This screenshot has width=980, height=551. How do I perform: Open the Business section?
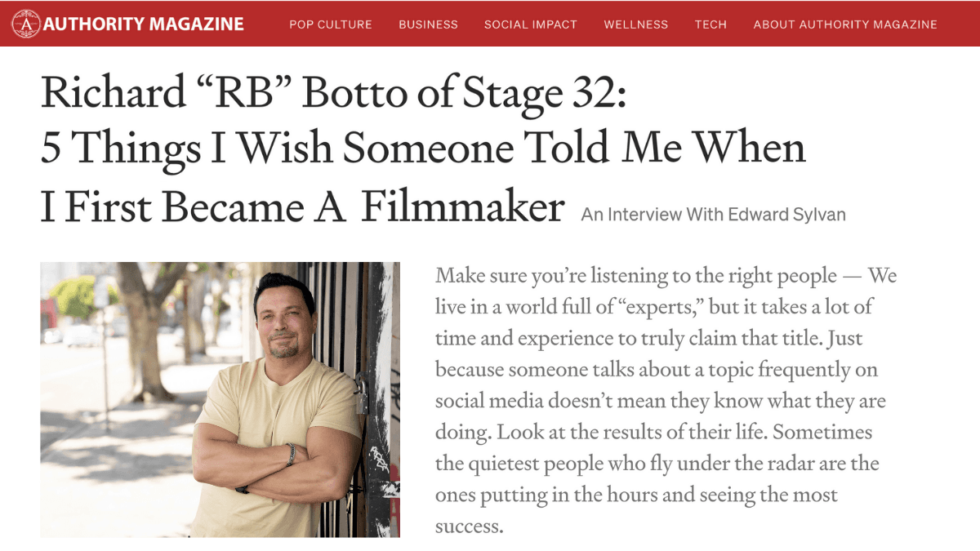(x=428, y=24)
